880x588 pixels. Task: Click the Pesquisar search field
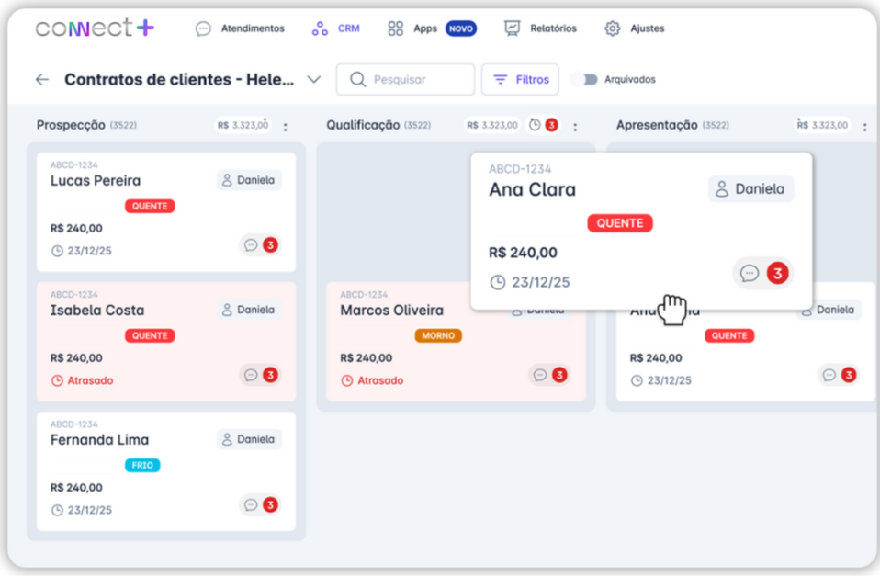[405, 80]
